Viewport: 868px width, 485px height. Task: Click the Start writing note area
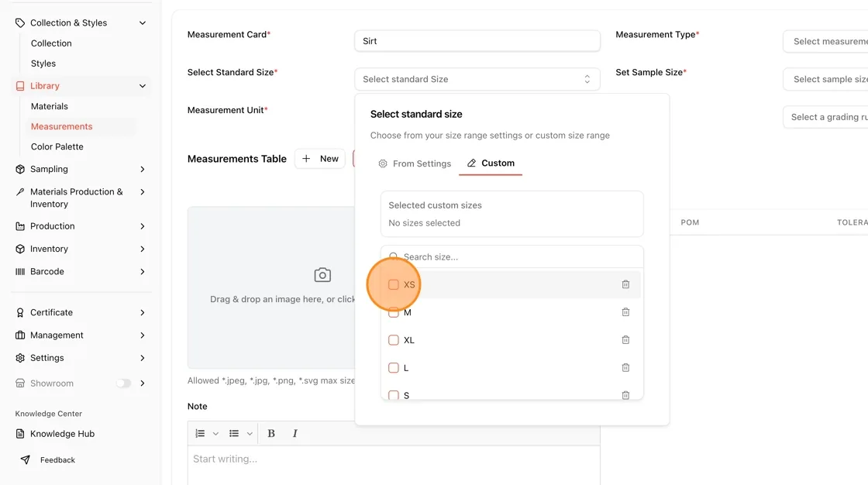click(x=394, y=466)
